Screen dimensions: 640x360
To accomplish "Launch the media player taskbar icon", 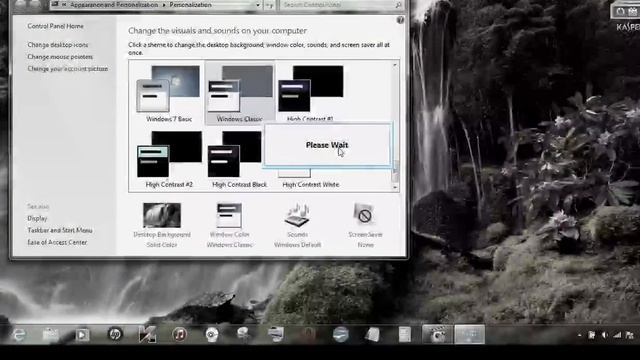I will 82,335.
